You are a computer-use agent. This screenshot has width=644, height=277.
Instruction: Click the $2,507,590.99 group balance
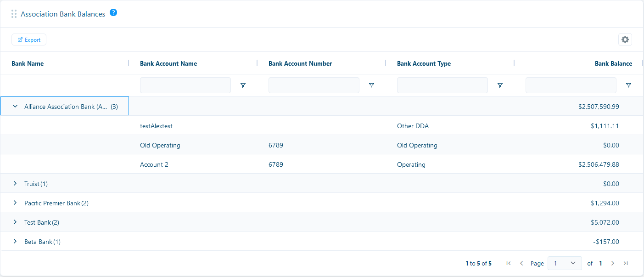click(599, 107)
